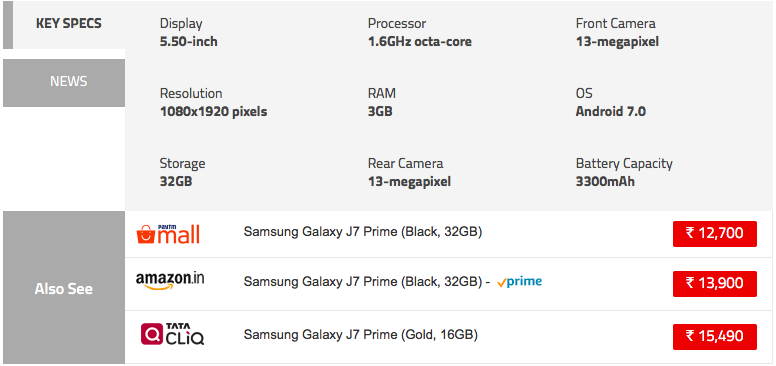Open the Paytm Mall logo
The image size is (776, 366).
(168, 233)
